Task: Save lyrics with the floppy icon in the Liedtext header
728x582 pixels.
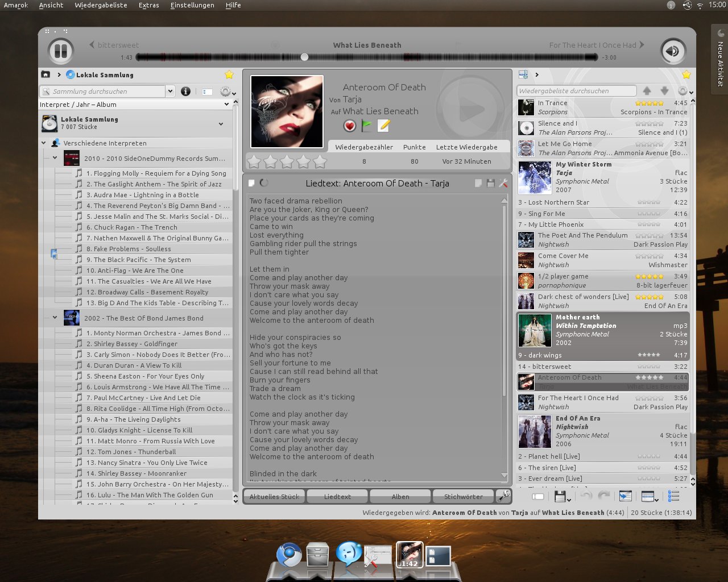Action: tap(490, 183)
